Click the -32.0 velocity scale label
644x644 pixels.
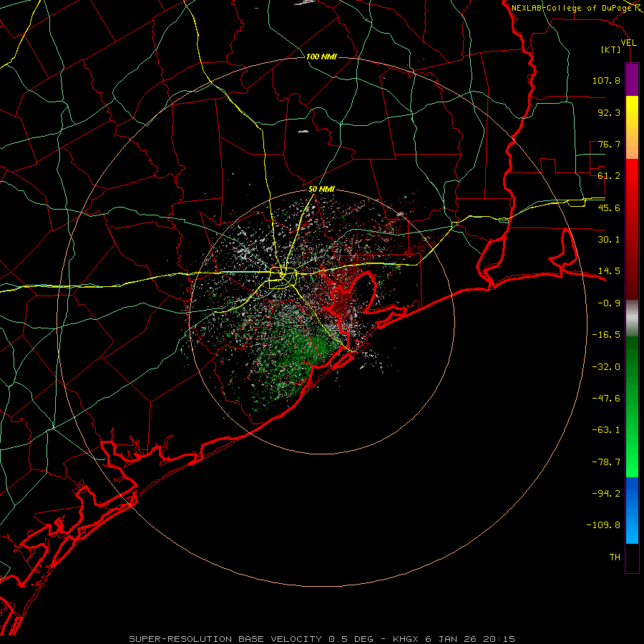click(x=606, y=367)
